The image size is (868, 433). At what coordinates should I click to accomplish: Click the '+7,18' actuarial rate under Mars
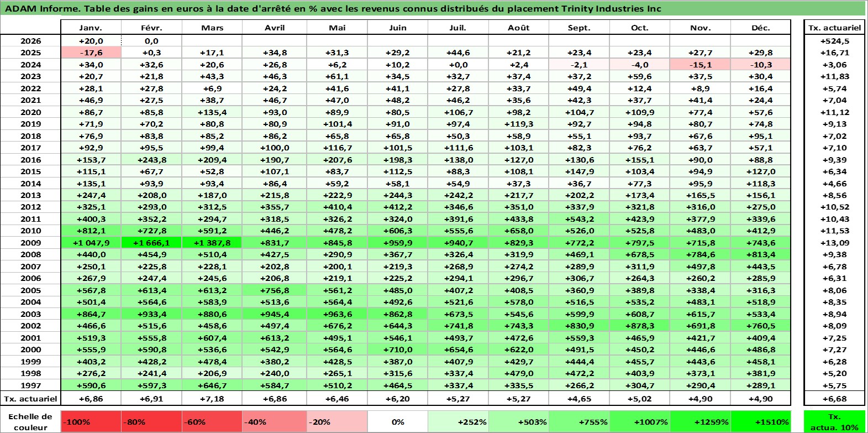point(212,398)
